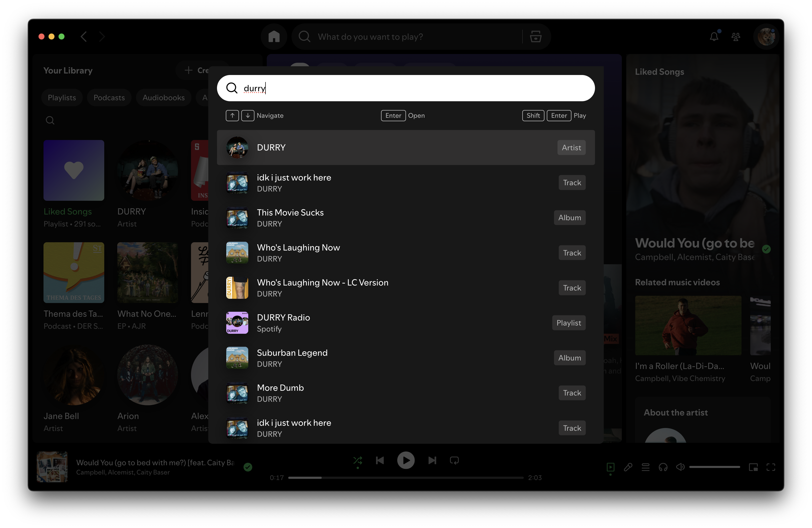Click Would You (go to be title in right panel
The height and width of the screenshot is (528, 812).
pos(695,243)
